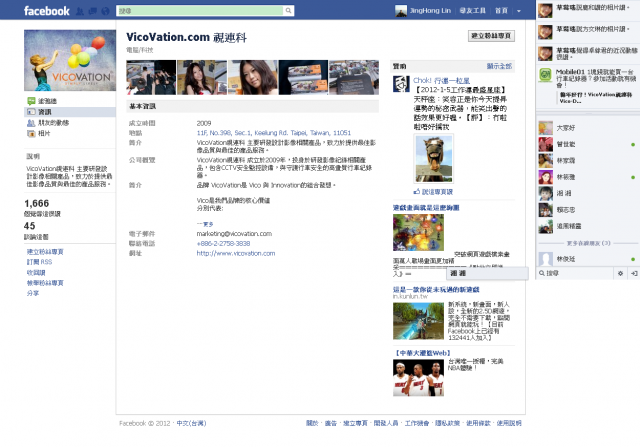This screenshot has height=447, width=640.
Task: Open the fantasy battle game ad image
Action: coord(418,232)
